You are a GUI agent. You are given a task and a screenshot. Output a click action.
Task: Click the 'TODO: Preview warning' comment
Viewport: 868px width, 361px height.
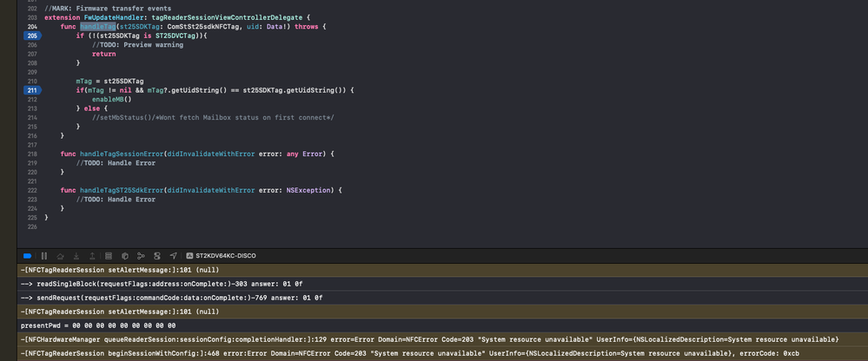click(x=137, y=45)
